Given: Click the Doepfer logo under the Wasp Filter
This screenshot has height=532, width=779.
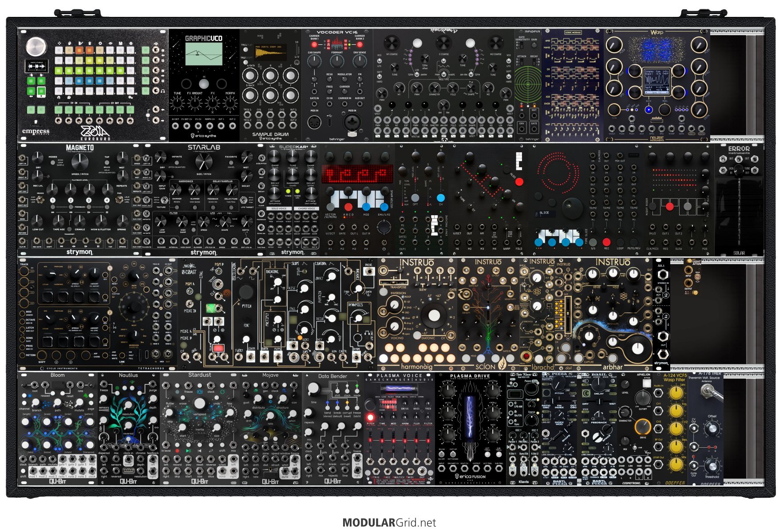Looking at the screenshot, I should point(675,483).
